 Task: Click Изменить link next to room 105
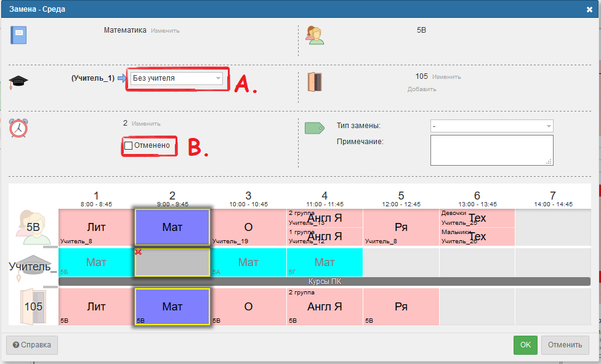click(446, 77)
